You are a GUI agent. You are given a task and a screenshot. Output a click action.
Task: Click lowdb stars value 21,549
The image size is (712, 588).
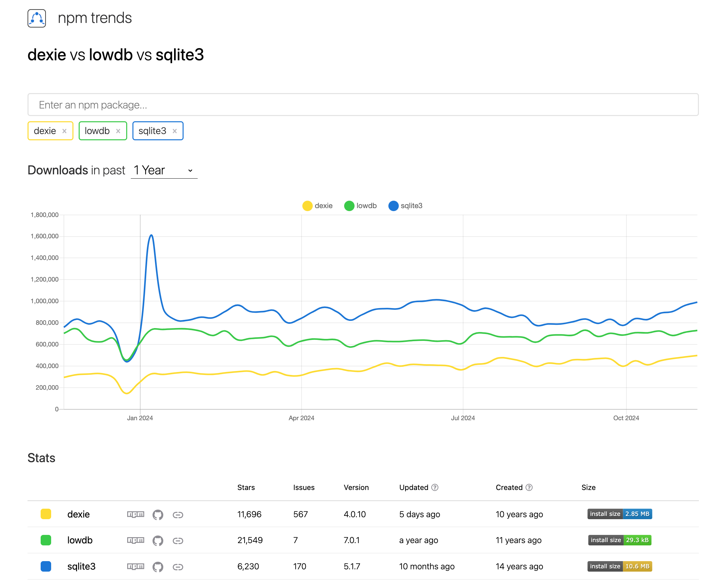click(250, 540)
